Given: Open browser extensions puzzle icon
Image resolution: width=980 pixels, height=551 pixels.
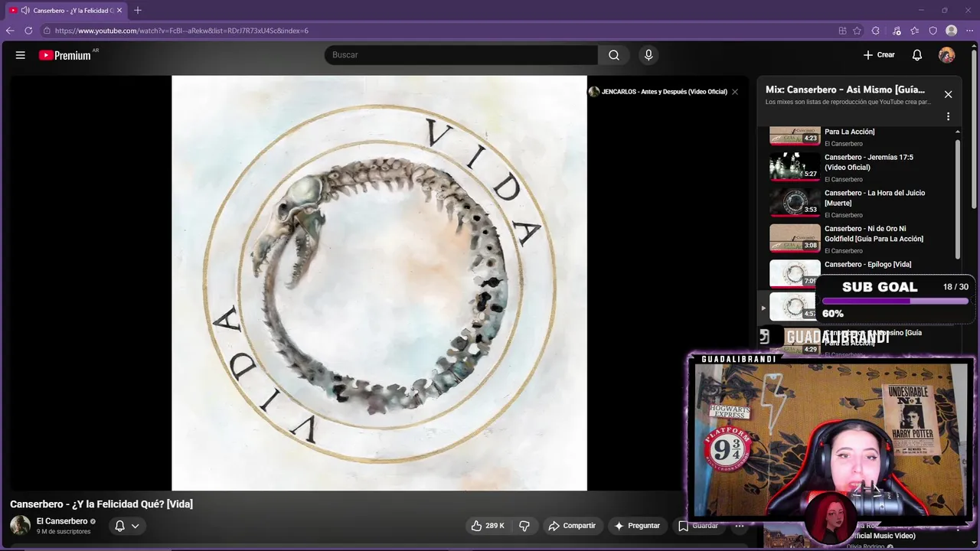Looking at the screenshot, I should coord(876,31).
